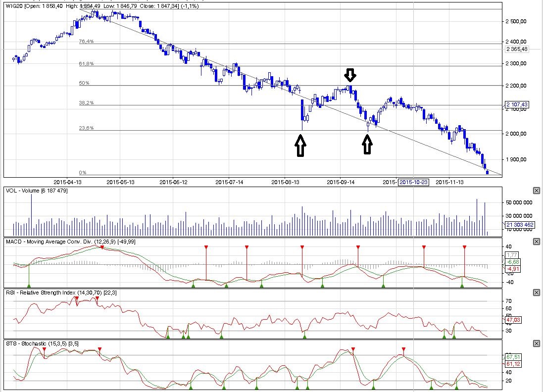Click the 2 107,43 price label on axis
Image resolution: width=543 pixels, height=392 pixels.
517,104
